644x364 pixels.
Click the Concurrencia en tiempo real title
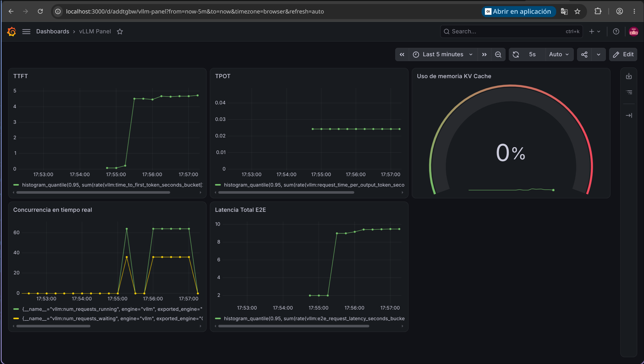[52, 210]
